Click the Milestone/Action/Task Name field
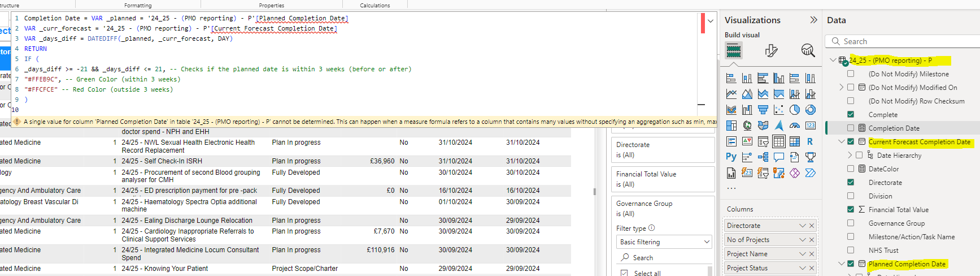 [x=912, y=236]
